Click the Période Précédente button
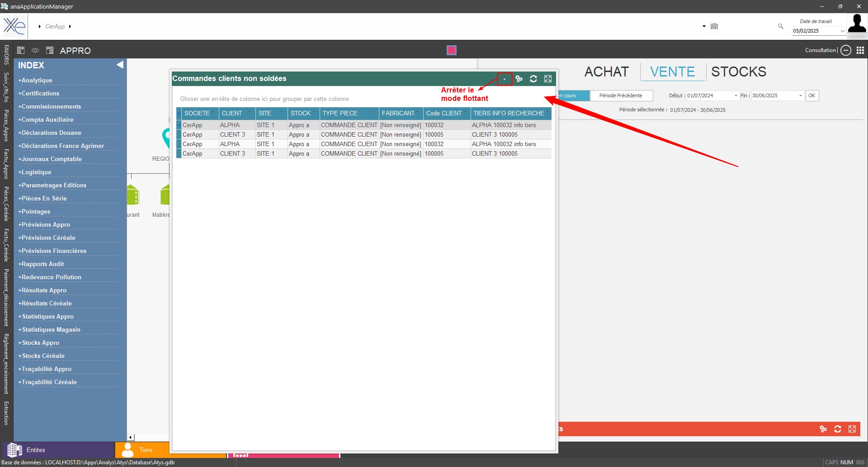The height and width of the screenshot is (467, 868). pos(620,95)
